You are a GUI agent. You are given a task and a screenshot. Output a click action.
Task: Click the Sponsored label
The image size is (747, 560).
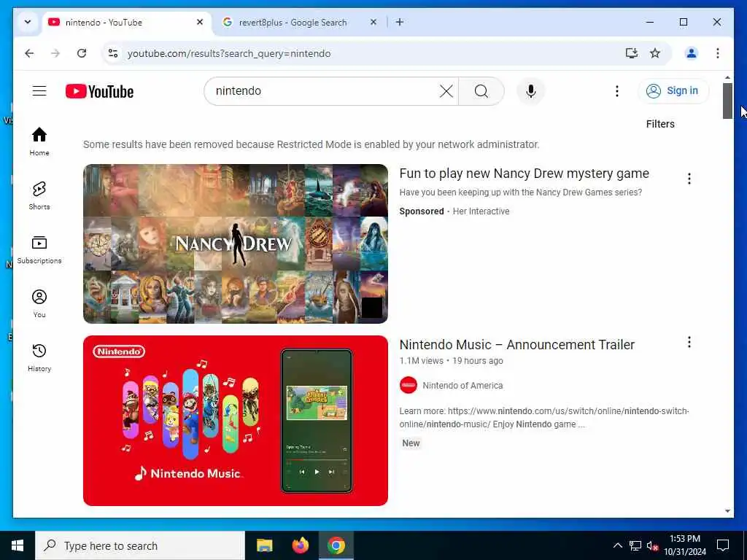tap(422, 211)
